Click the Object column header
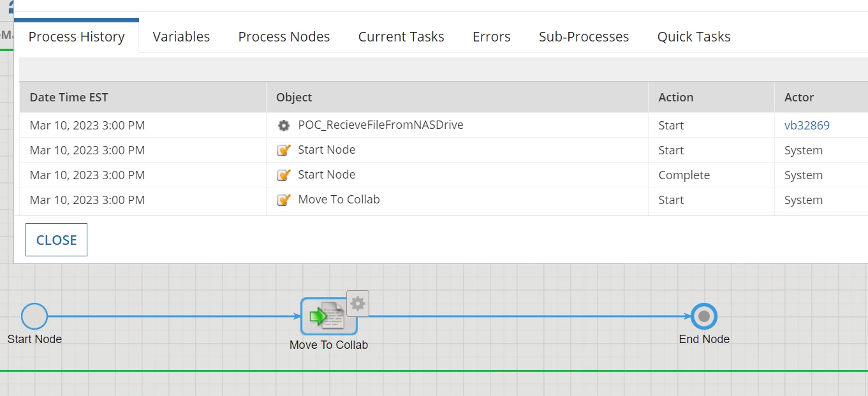Viewport: 868px width, 396px height. (x=294, y=98)
